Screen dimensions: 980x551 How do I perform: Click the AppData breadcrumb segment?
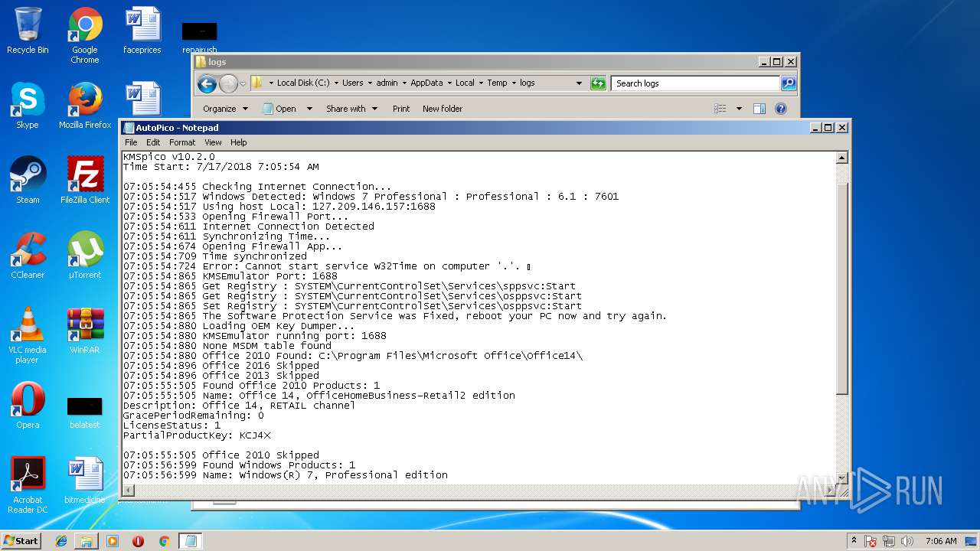[426, 83]
